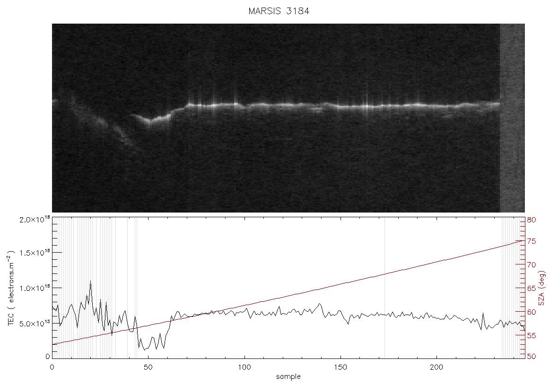The width and height of the screenshot is (558, 392).
Task: Click the red SZA tick label 50
Action: click(532, 356)
